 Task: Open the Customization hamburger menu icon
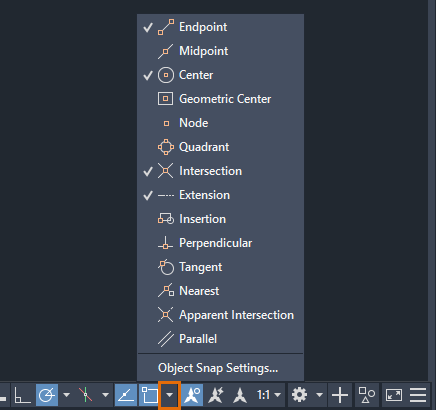tap(418, 395)
